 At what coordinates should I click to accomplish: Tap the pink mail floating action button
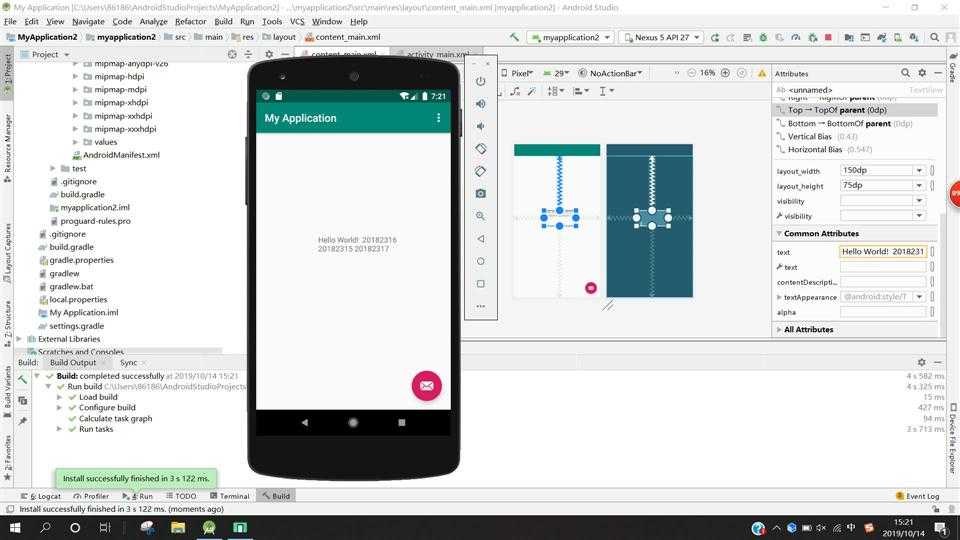[x=427, y=386]
